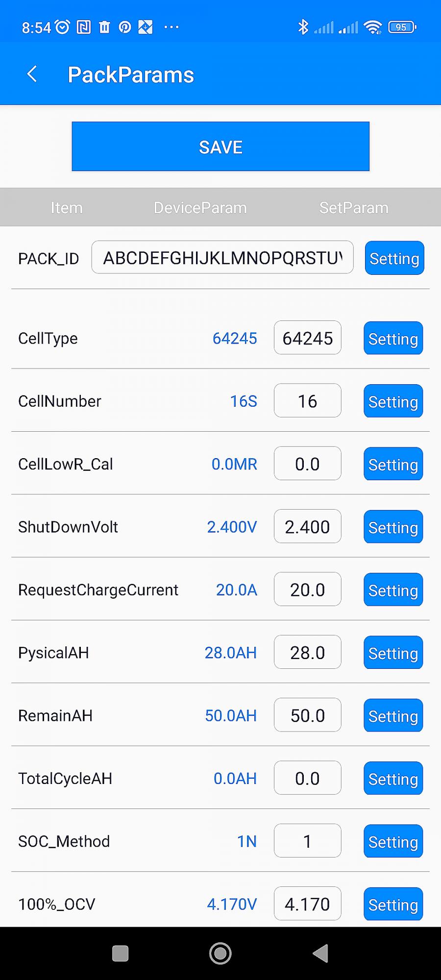
Task: Tap the Android back triangle button
Action: 320,954
